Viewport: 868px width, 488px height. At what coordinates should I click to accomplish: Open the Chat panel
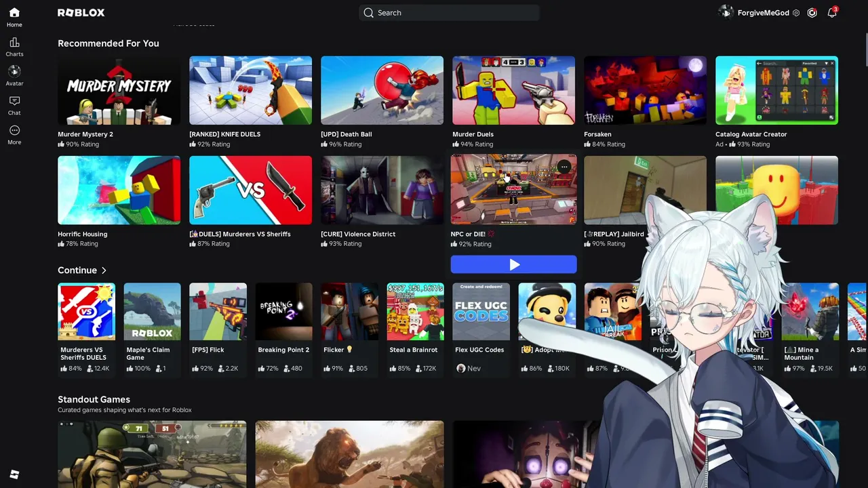click(14, 105)
